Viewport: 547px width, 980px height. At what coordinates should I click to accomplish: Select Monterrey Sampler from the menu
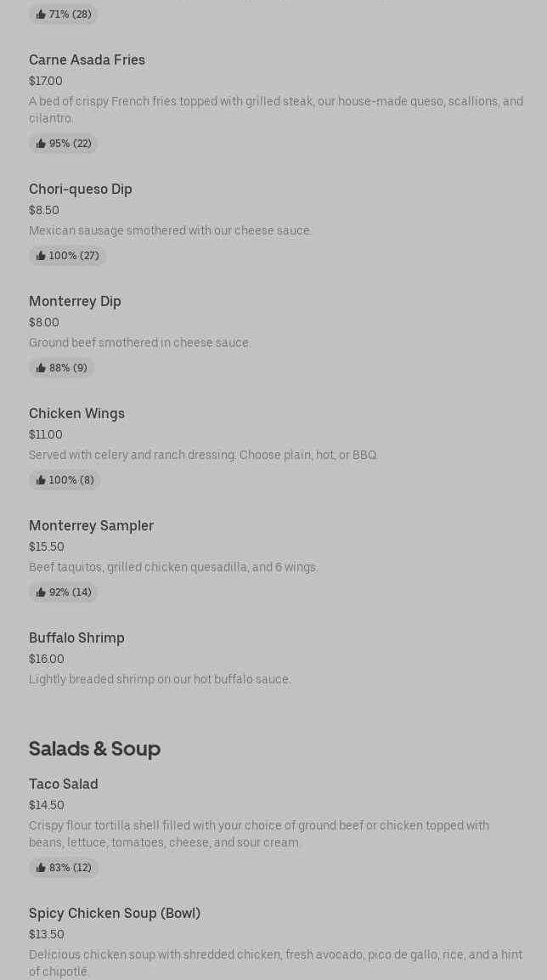point(91,525)
